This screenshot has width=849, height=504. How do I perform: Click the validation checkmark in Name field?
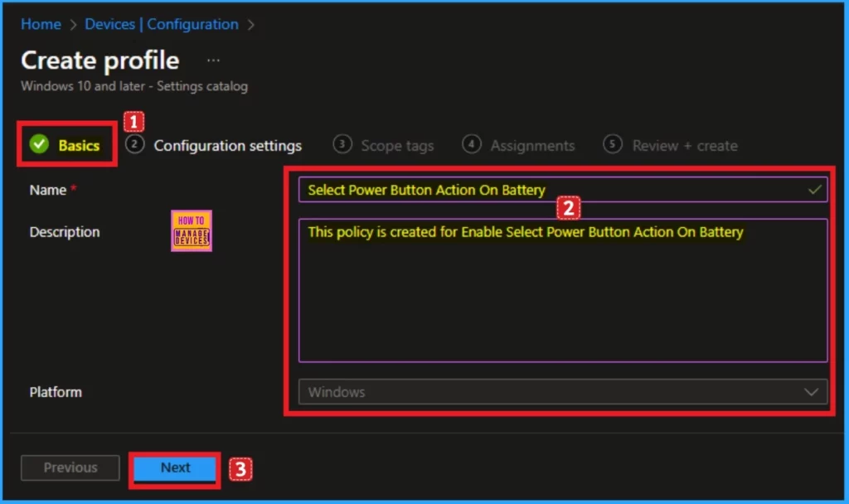pos(814,190)
